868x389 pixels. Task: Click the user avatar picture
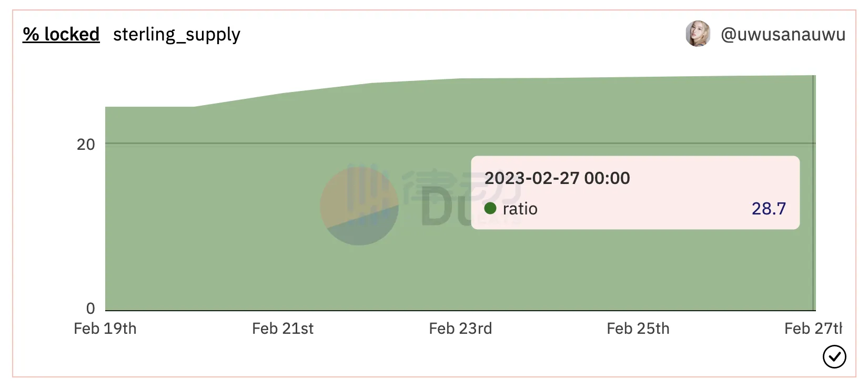698,34
